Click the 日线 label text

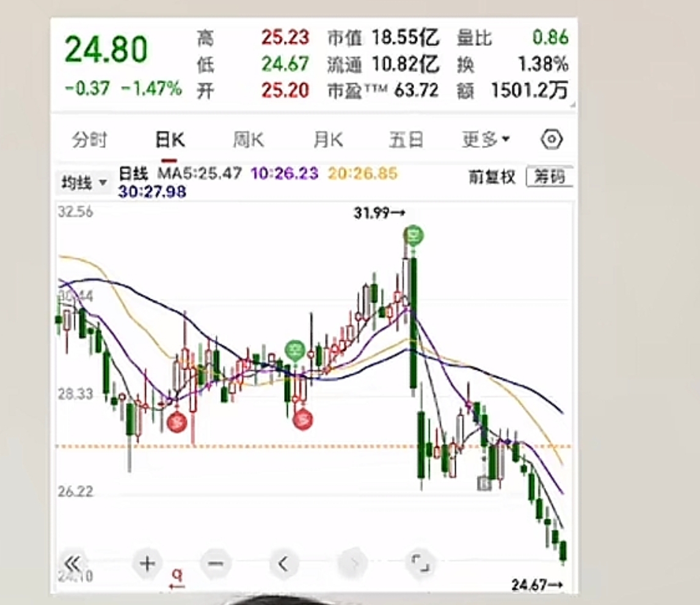(x=133, y=173)
